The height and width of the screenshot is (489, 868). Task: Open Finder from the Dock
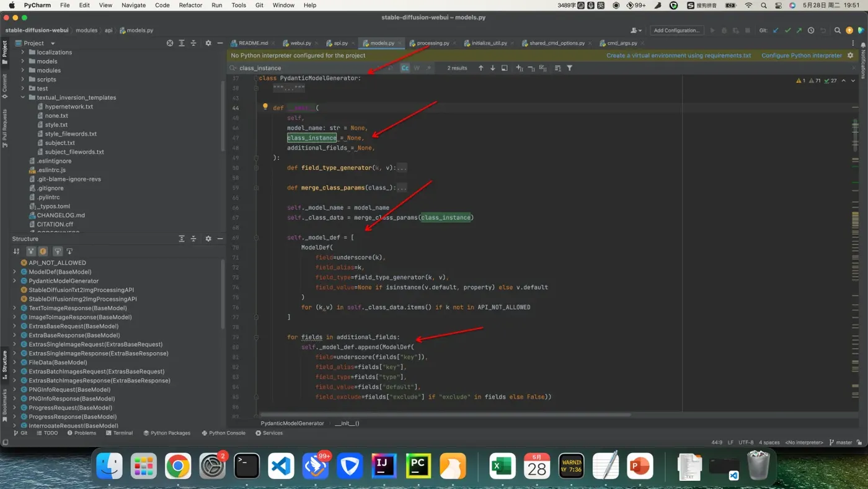(110, 466)
